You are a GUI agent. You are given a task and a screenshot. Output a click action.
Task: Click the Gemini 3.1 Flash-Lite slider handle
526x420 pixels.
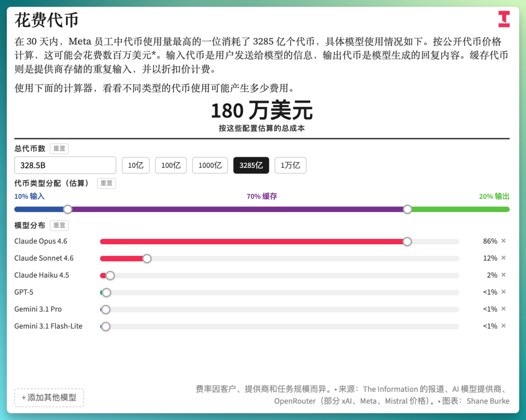[106, 327]
